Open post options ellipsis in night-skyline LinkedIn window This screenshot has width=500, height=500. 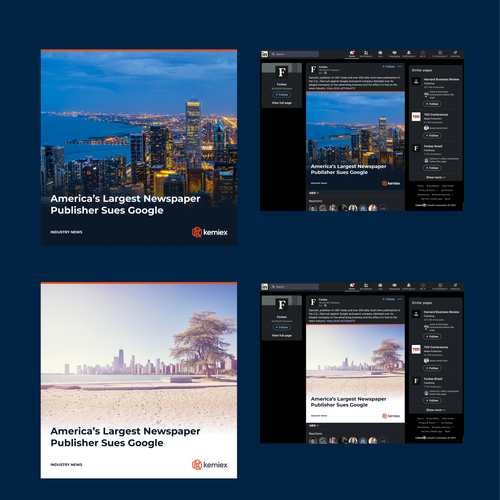(400, 67)
